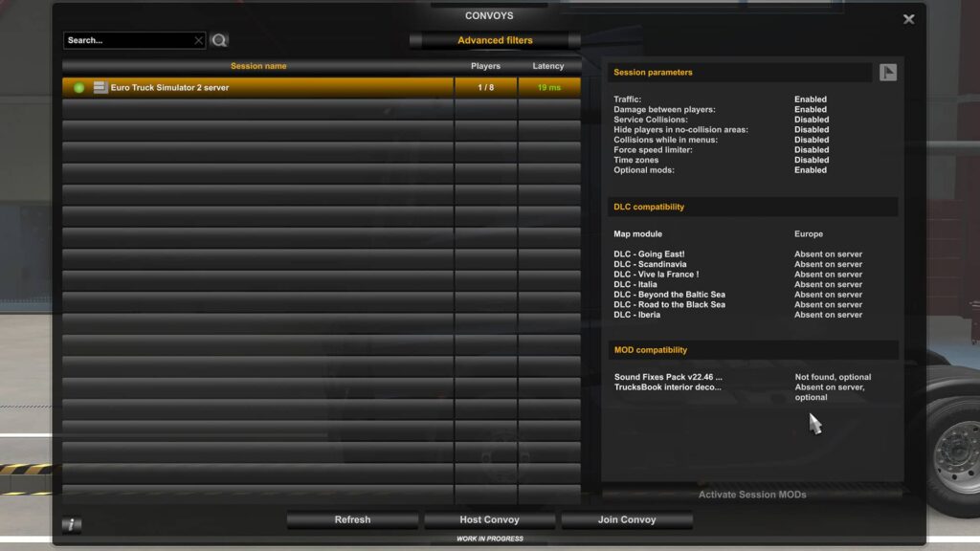Click the 1 / 8 players cell
The image size is (980, 551).
pos(485,87)
